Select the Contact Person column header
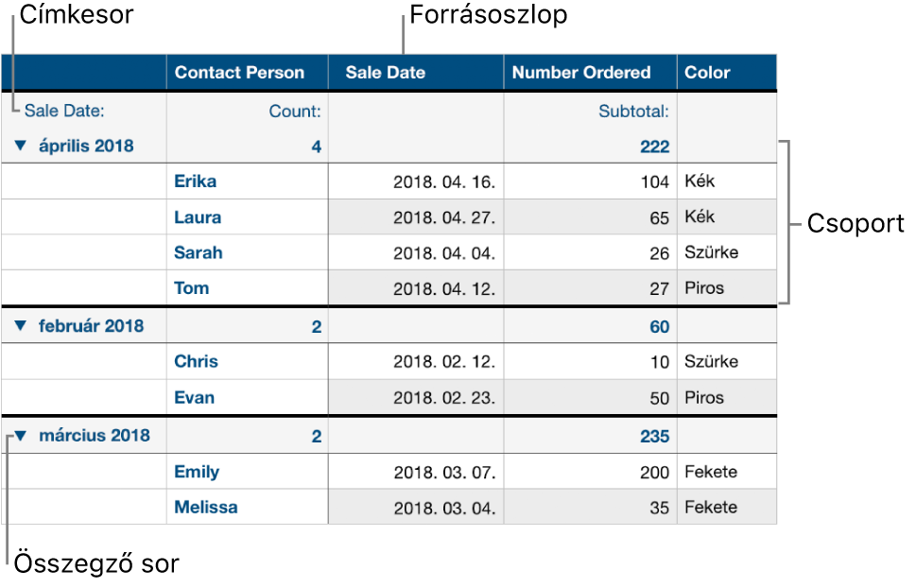This screenshot has height=588, width=916. point(247,73)
